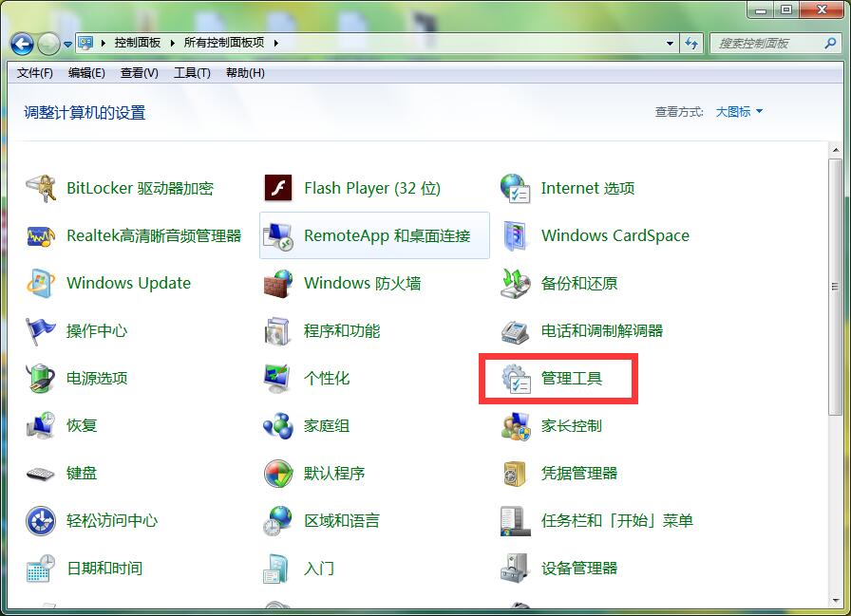This screenshot has width=851, height=616.
Task: Click the Windows Update link
Action: pyautogui.click(x=128, y=283)
